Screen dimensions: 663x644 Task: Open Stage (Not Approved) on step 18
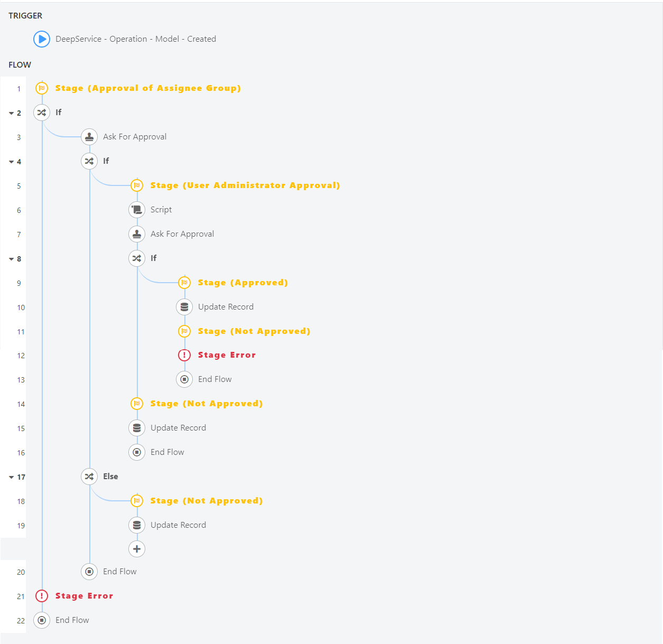[207, 501]
